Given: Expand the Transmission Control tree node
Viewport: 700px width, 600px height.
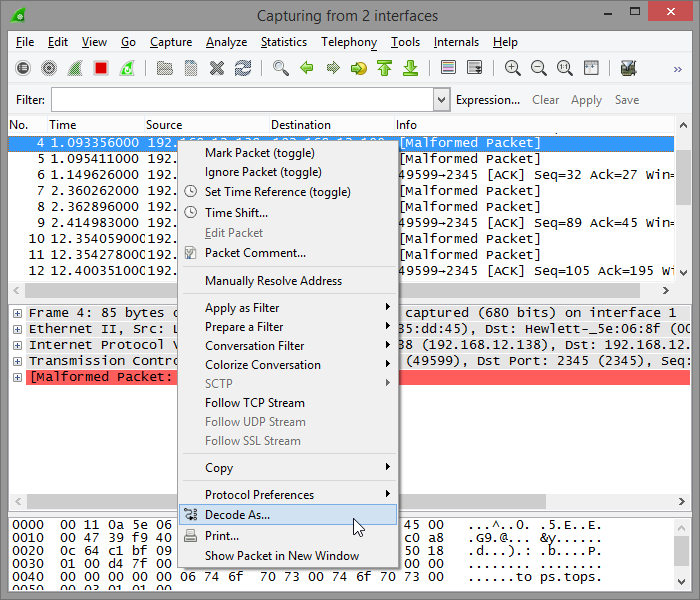Looking at the screenshot, I should 17,361.
